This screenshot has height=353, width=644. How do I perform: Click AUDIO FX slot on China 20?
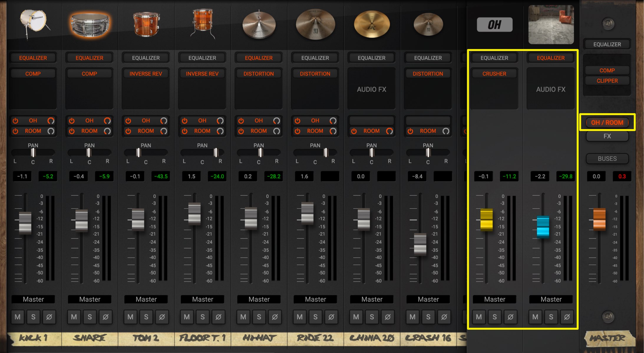(371, 89)
